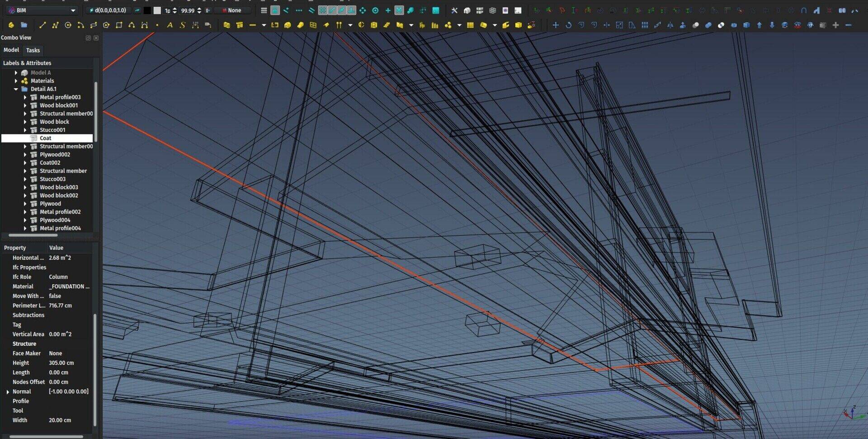This screenshot has height=439, width=868.
Task: Click the tree view horizontal scrollbar
Action: (x=33, y=235)
